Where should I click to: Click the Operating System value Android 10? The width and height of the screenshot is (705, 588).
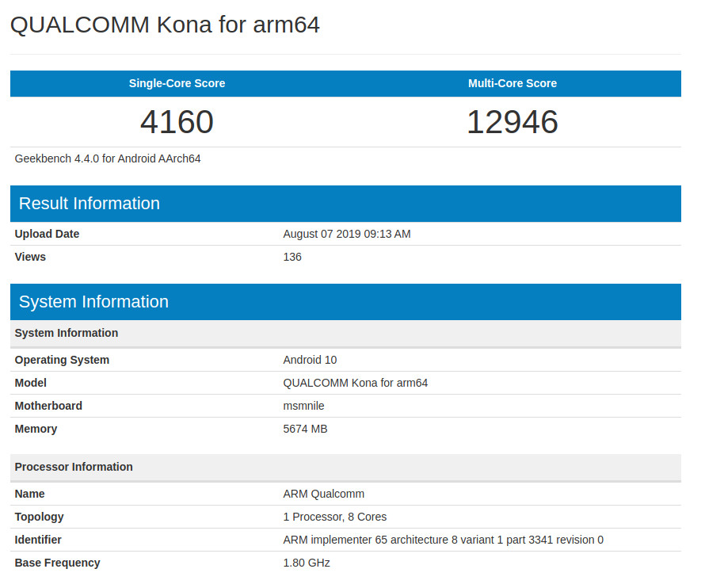(x=310, y=360)
